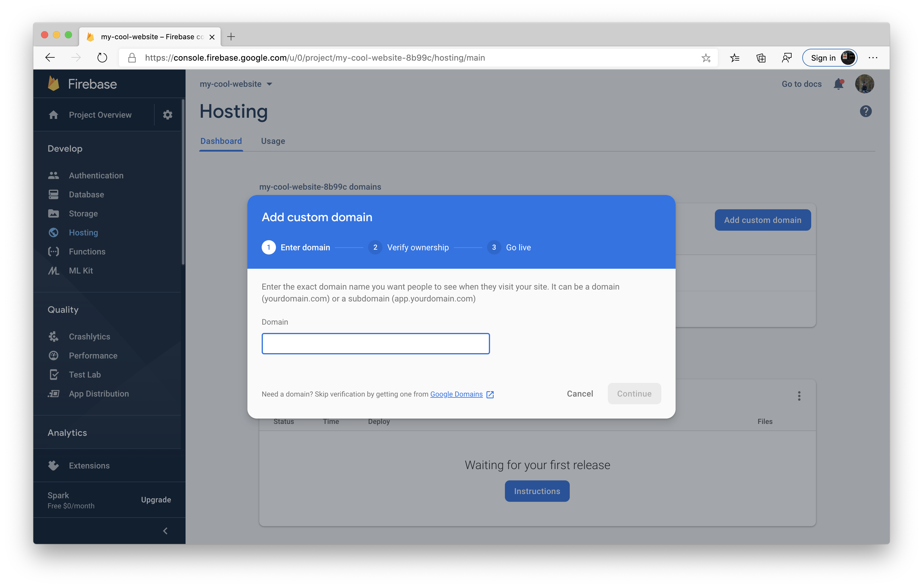Screen dimensions: 923x588
Task: Open the Crashlytics sidebar item
Action: (x=89, y=337)
